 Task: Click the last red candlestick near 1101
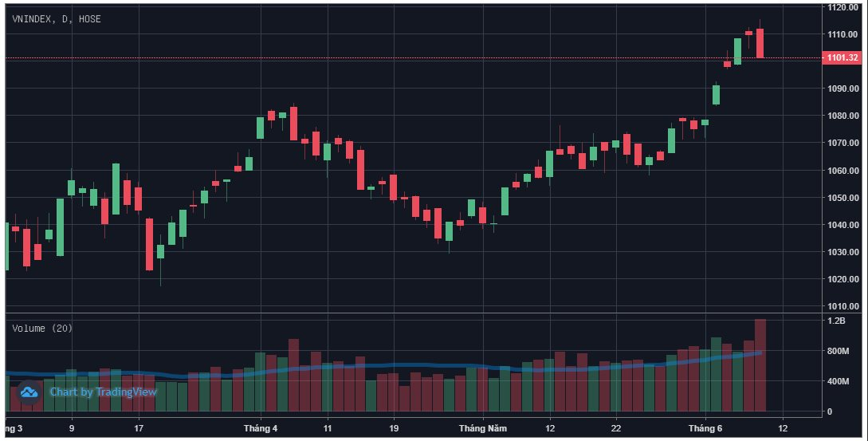[x=760, y=43]
